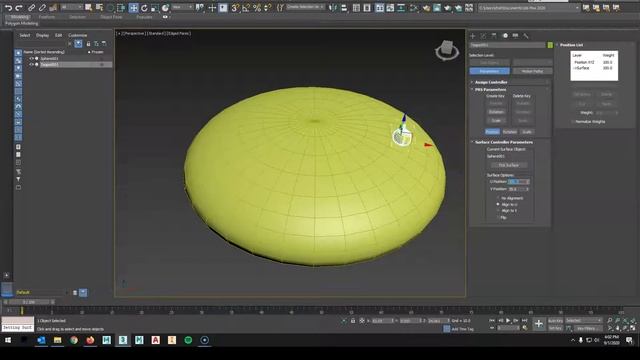Toggle the Normalize Weights checkbox
The width and height of the screenshot is (640, 360).
tap(573, 122)
